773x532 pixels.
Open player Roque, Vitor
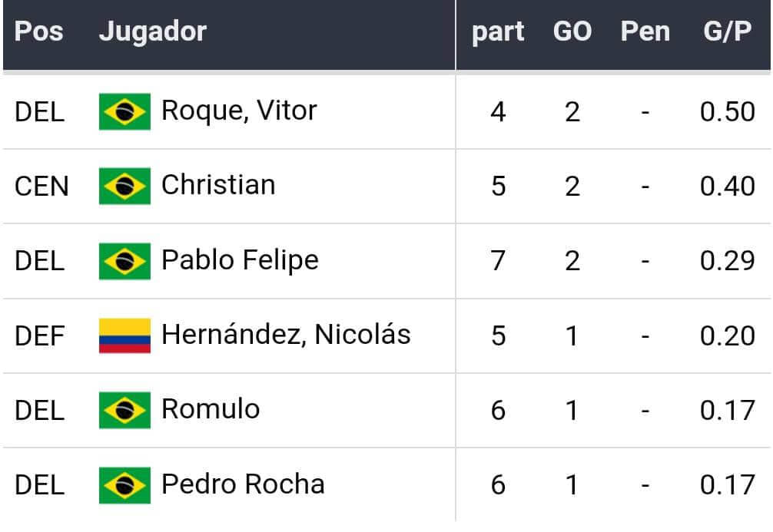coord(239,111)
